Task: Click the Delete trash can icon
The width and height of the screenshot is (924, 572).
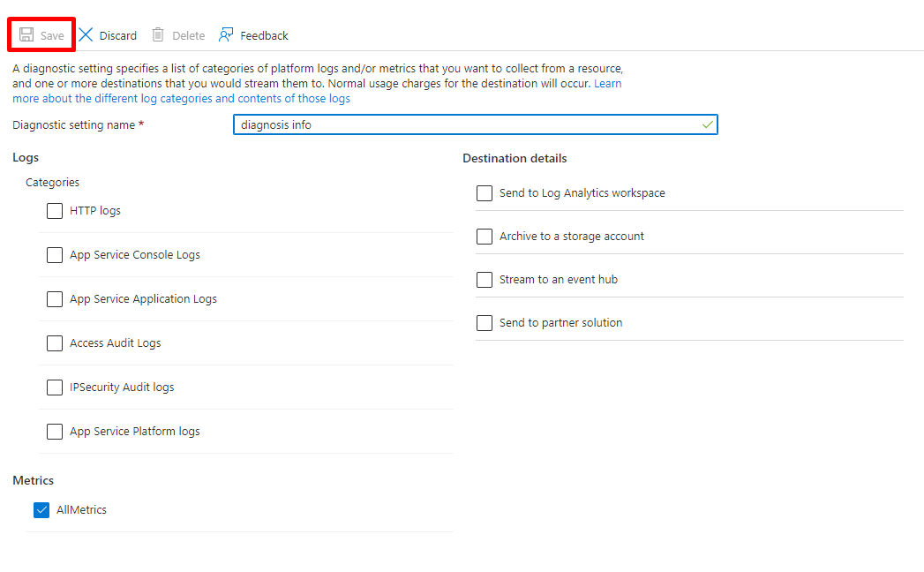Action: (158, 35)
